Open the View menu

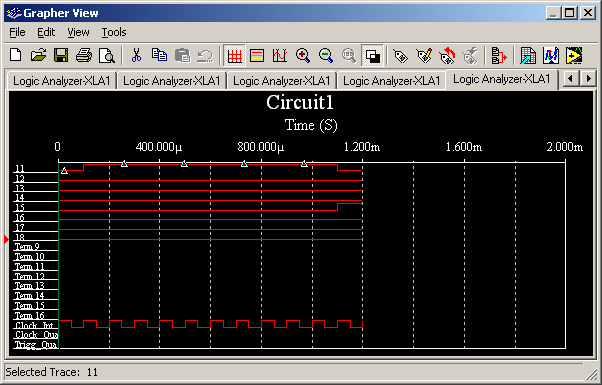[78, 32]
